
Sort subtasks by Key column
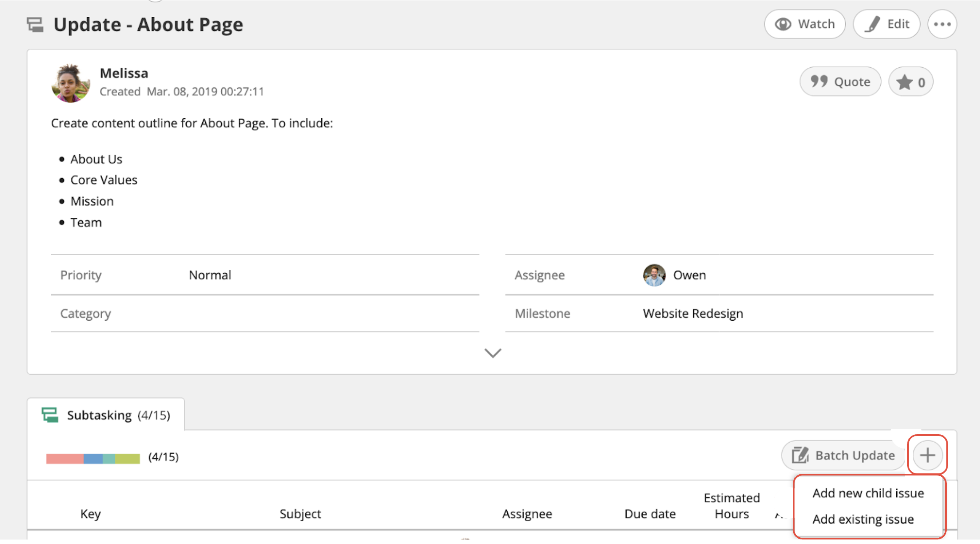(90, 514)
